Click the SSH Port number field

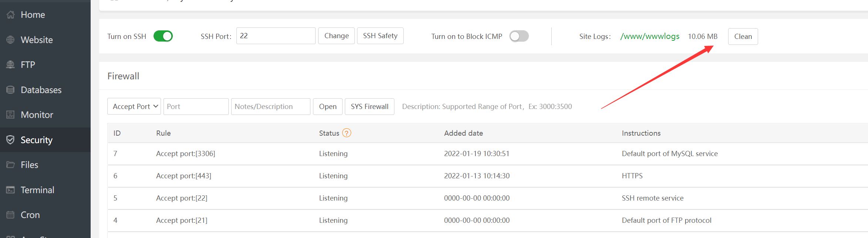coord(276,36)
